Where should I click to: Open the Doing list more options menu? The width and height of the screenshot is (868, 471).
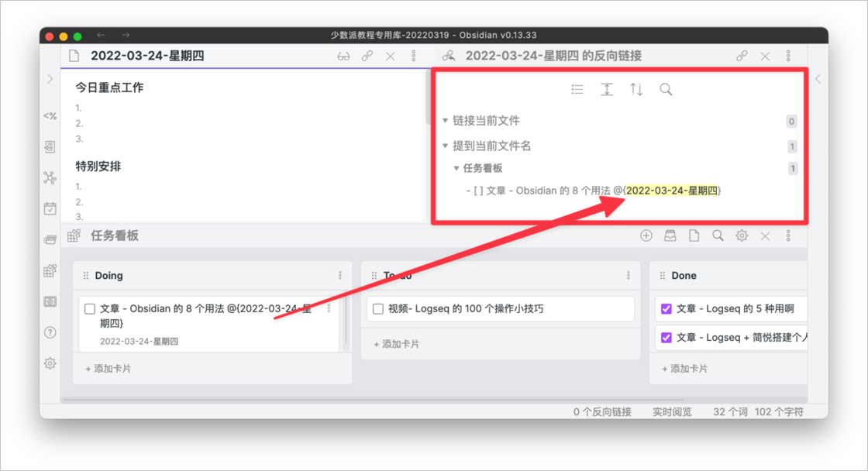tap(339, 276)
